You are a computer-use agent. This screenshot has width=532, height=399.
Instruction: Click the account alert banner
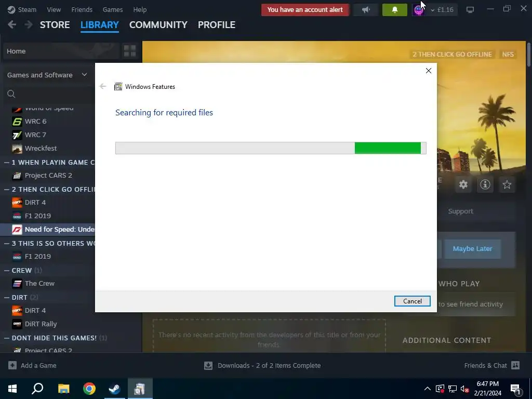(x=305, y=10)
